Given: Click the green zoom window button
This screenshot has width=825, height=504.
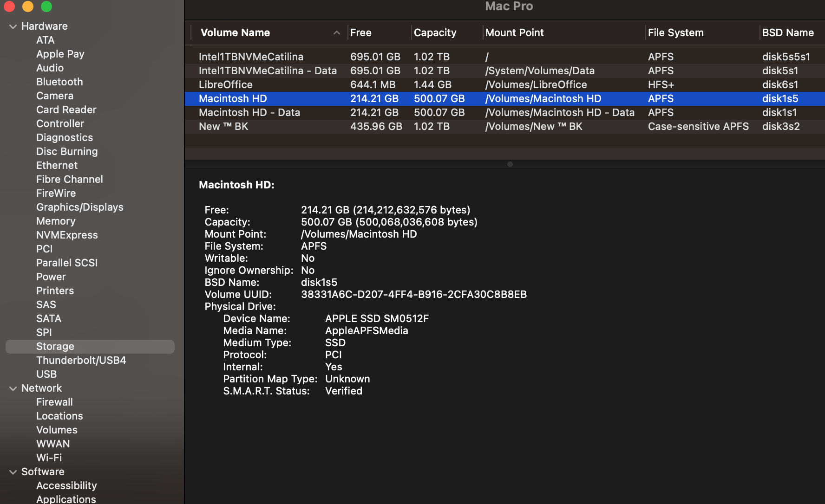Looking at the screenshot, I should pos(46,6).
